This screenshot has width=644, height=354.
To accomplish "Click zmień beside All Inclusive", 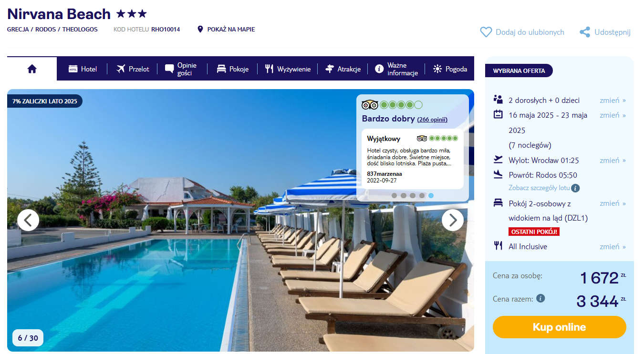I will pos(613,246).
